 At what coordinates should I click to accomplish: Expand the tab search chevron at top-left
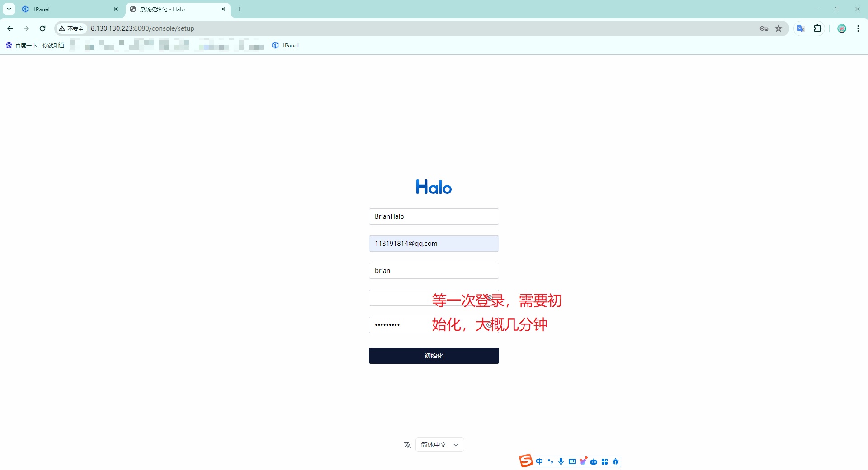coord(9,9)
